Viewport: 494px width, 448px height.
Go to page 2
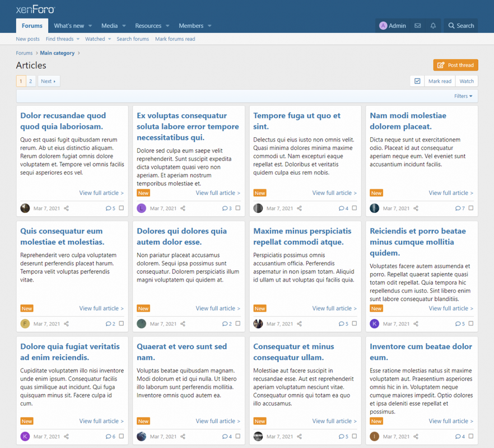(31, 81)
